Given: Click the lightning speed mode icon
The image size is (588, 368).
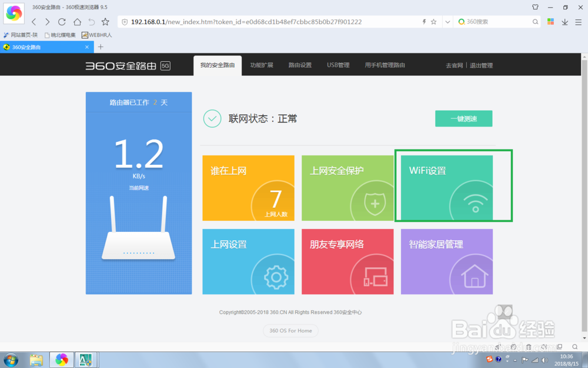Looking at the screenshot, I should click(x=424, y=22).
